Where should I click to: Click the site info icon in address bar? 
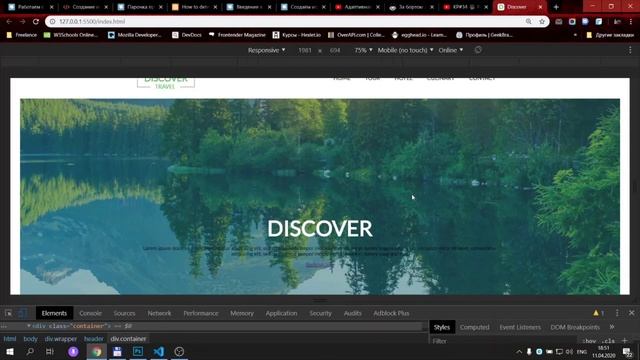52,21
